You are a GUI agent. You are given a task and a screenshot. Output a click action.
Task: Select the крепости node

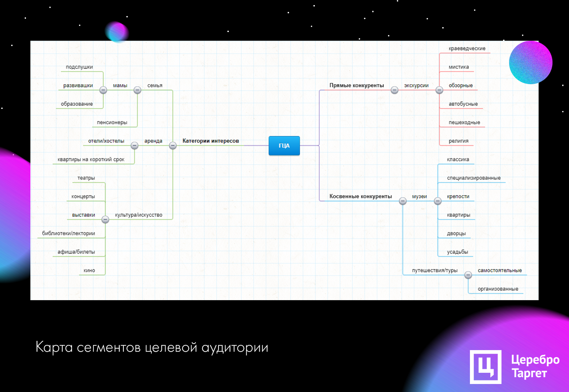pos(458,196)
